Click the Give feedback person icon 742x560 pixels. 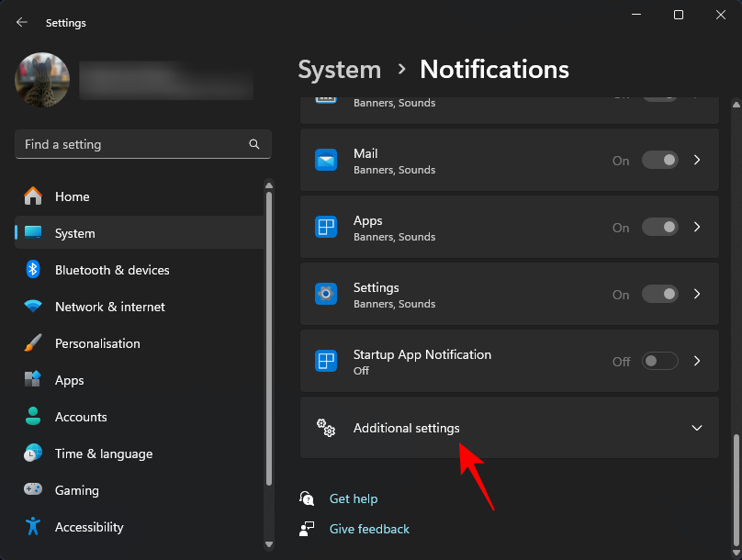coord(307,528)
